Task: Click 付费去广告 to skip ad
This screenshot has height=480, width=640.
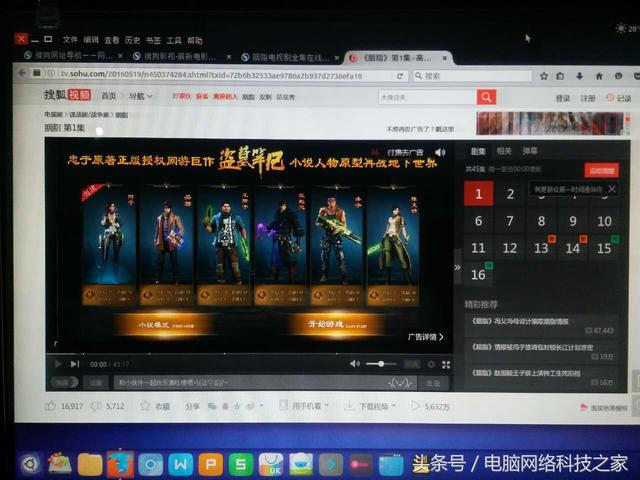Action: coord(405,152)
